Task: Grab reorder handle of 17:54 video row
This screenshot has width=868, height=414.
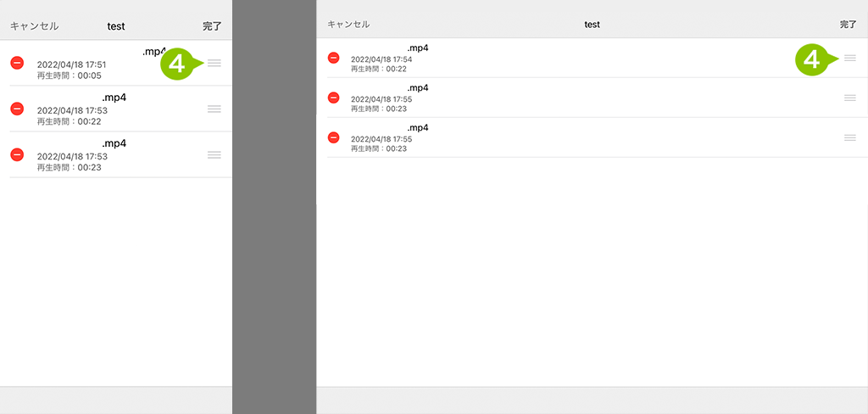Action: pos(850,58)
